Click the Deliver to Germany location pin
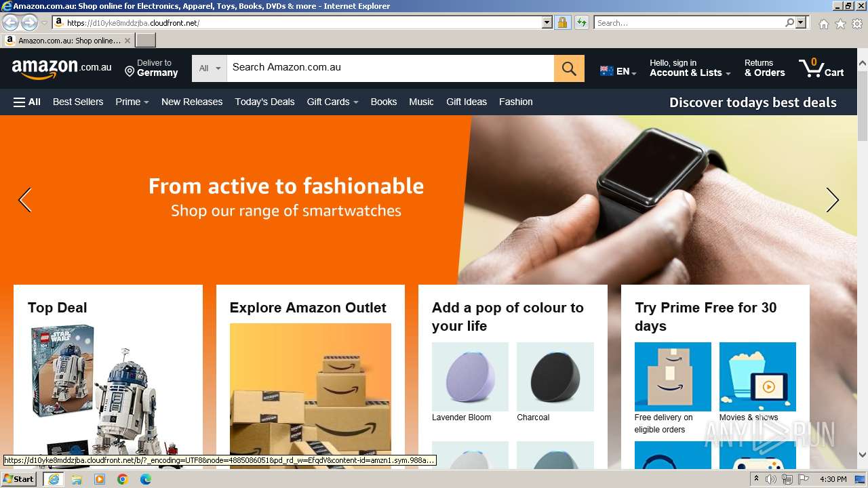 pos(130,72)
